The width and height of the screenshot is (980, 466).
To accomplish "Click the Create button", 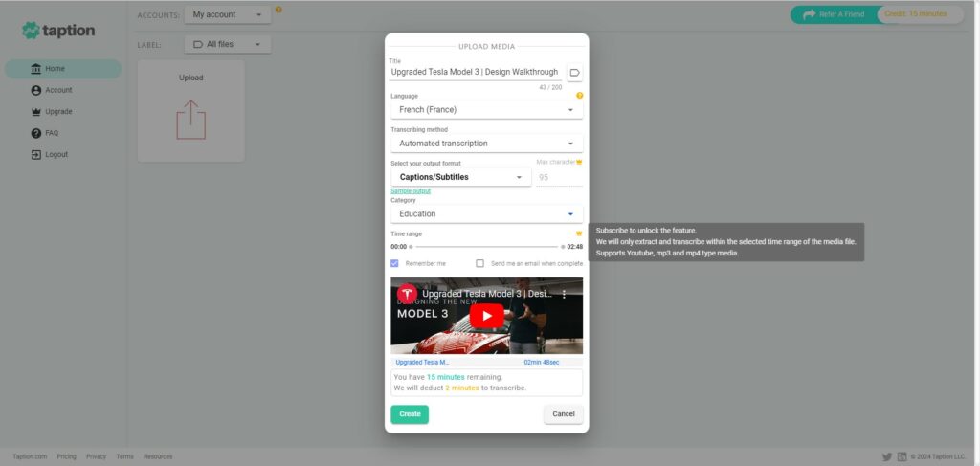I will [410, 414].
